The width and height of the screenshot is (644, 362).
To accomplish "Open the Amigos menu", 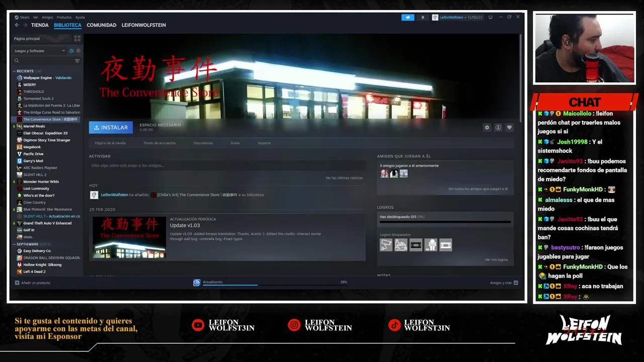I will [x=47, y=17].
